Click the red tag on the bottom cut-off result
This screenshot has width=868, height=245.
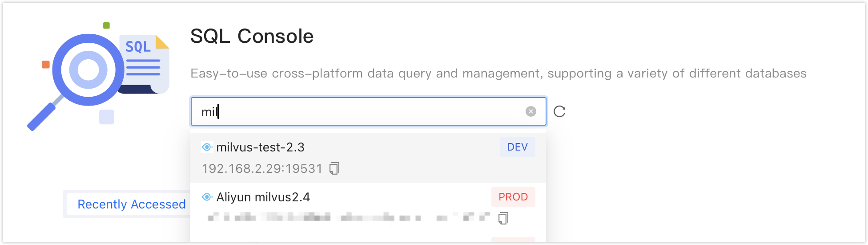point(513,240)
